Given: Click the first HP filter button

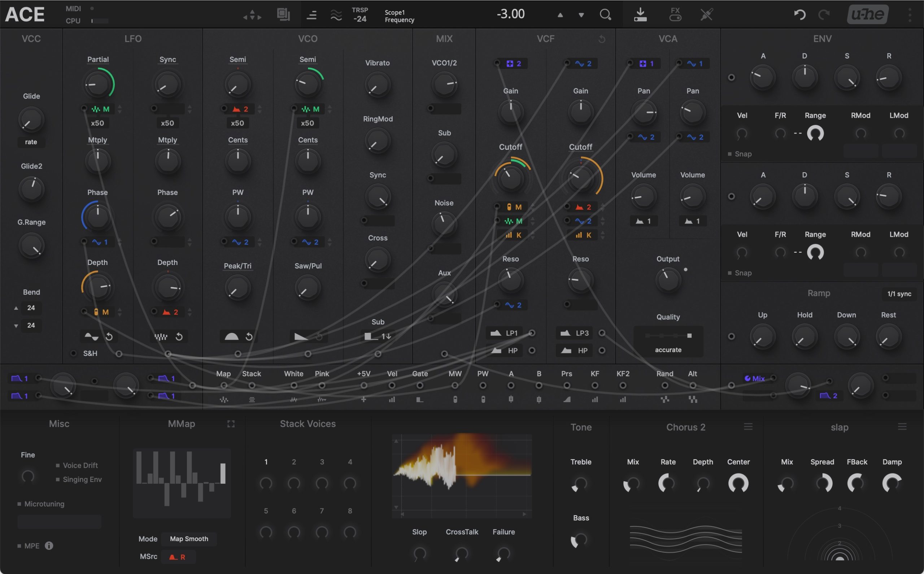Looking at the screenshot, I should [x=504, y=351].
